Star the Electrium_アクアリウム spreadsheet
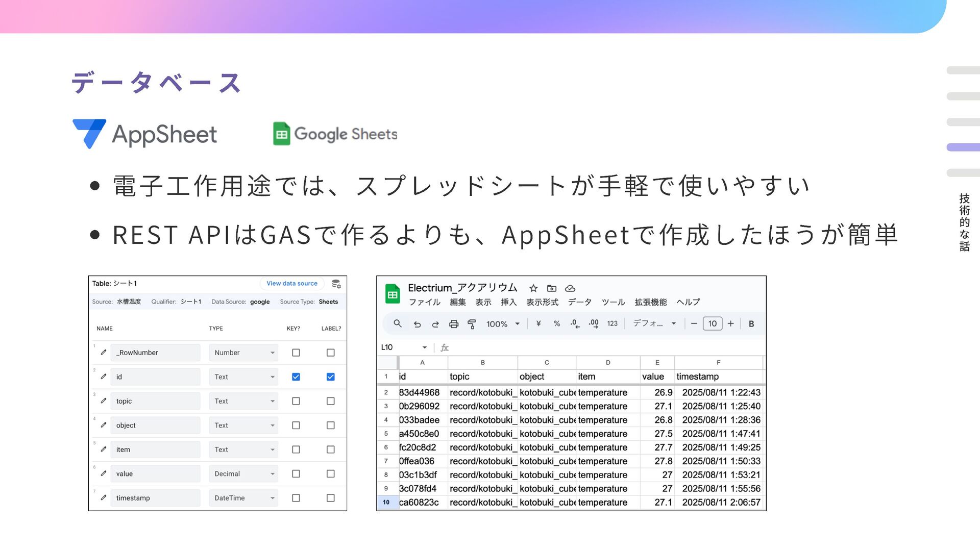Image resolution: width=980 pixels, height=551 pixels. pos(533,288)
